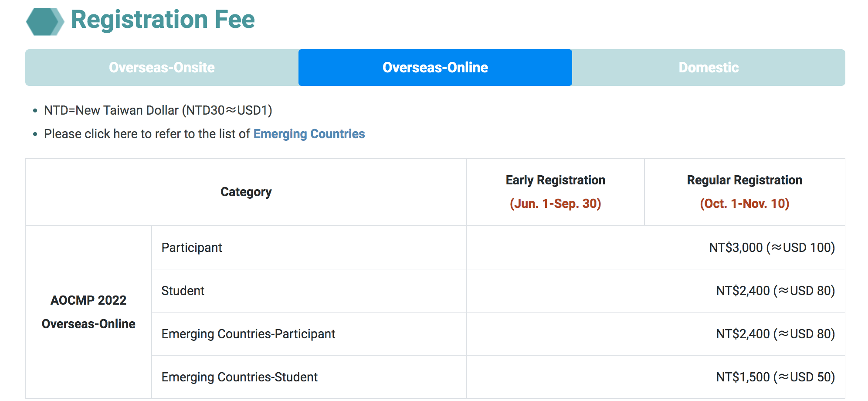The width and height of the screenshot is (868, 401).
Task: Click the Regular Registration column header
Action: pyautogui.click(x=744, y=180)
